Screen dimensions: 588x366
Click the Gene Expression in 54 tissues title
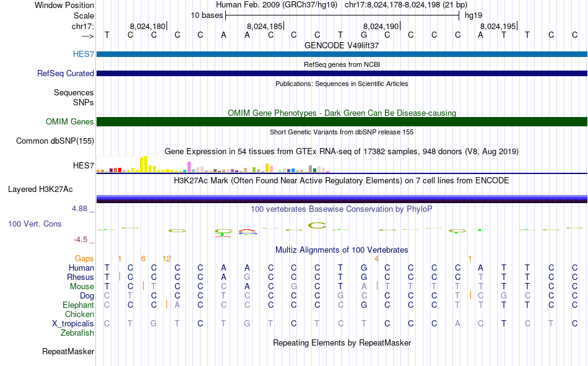(342, 152)
